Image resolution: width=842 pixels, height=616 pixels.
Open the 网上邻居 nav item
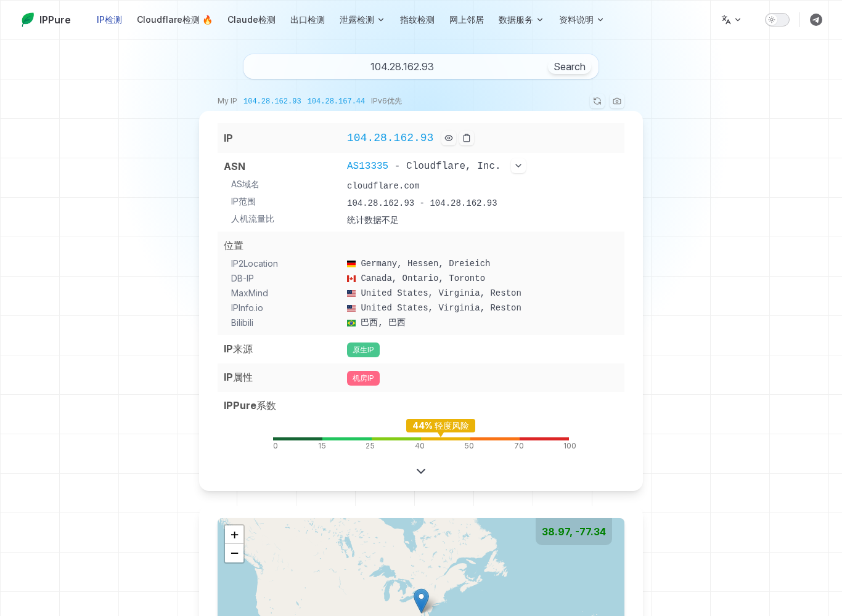(x=467, y=20)
